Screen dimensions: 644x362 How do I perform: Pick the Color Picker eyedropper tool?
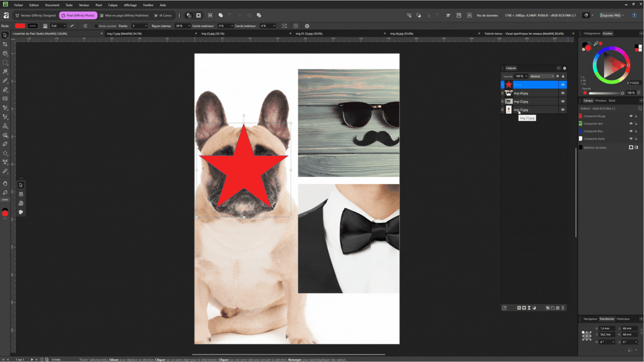[5, 171]
